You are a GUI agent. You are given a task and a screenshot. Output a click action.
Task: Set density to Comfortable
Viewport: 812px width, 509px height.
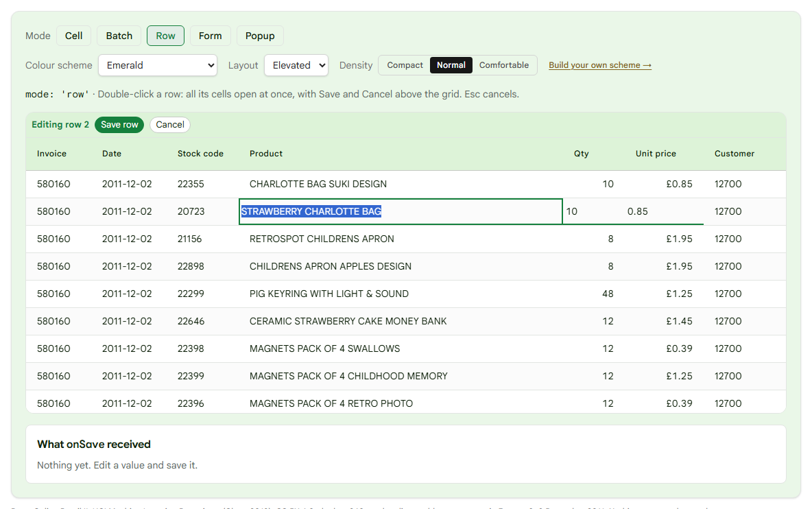504,65
